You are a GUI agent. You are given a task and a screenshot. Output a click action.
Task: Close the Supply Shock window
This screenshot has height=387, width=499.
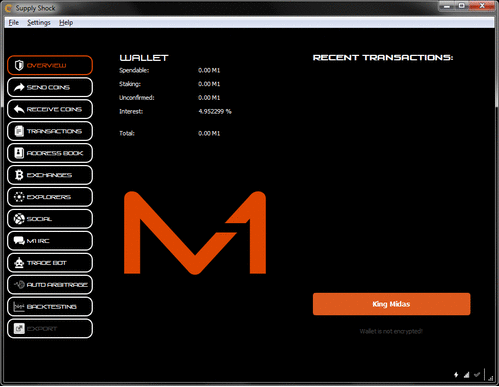coord(482,6)
